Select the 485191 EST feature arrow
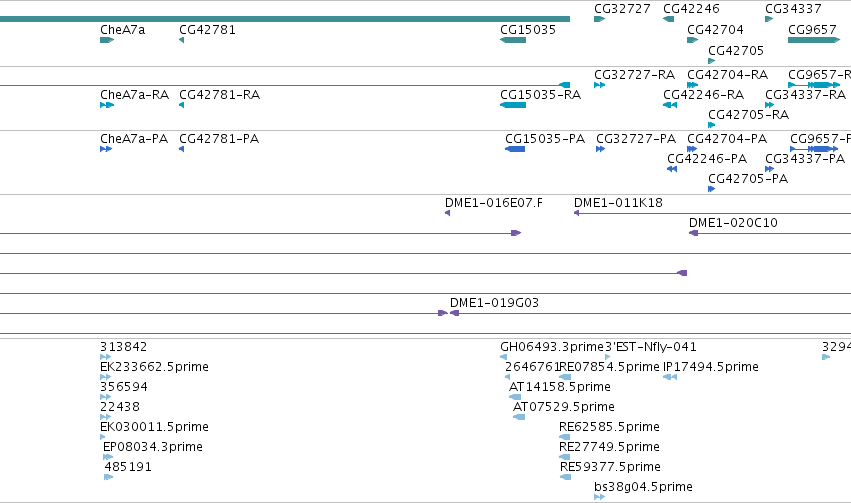 tap(109, 477)
